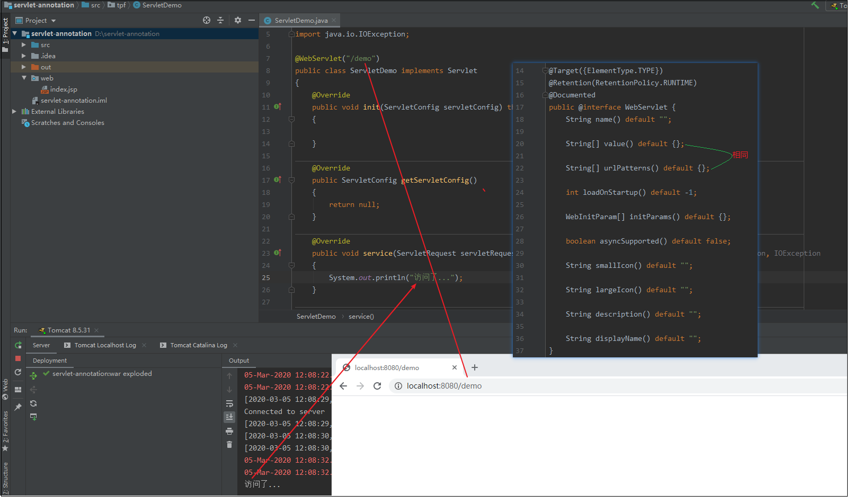Image resolution: width=853 pixels, height=504 pixels.
Task: Click the override gutter marker on line 17
Action: pyautogui.click(x=277, y=180)
